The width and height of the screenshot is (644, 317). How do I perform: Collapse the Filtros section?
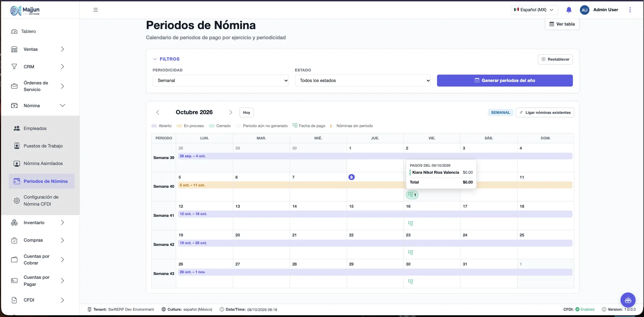pyautogui.click(x=166, y=59)
